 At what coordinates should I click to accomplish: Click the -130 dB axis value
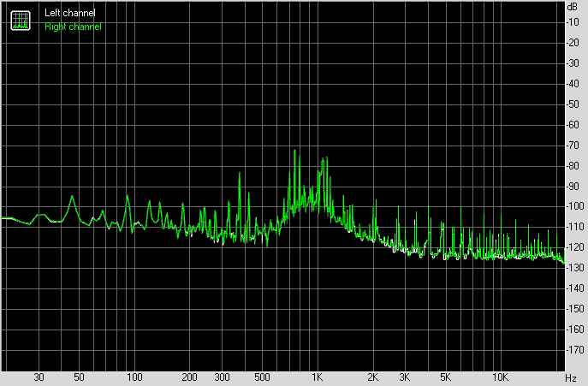click(575, 268)
